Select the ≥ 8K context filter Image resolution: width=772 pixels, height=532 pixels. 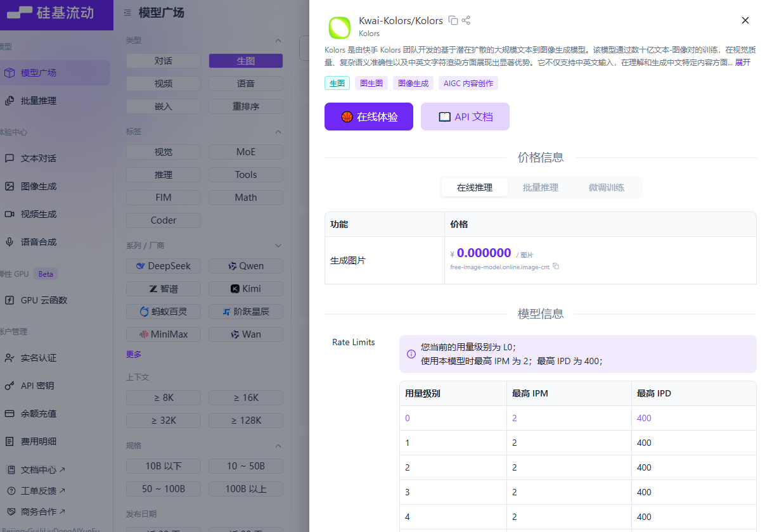pyautogui.click(x=164, y=398)
